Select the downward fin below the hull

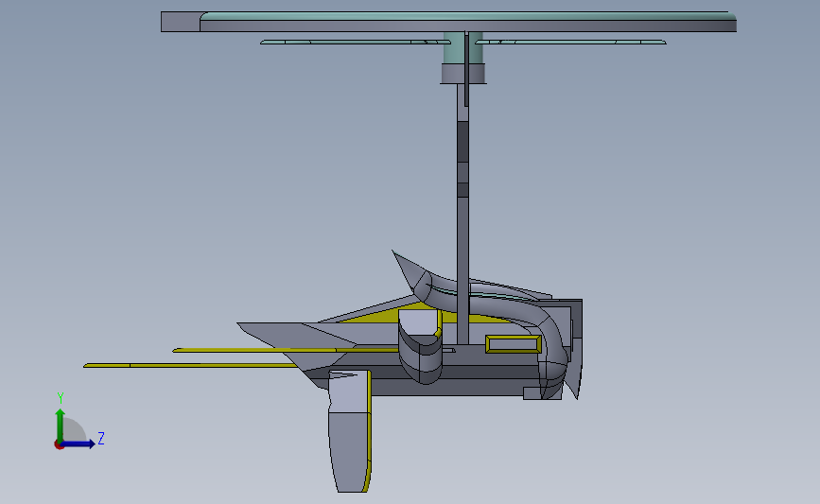[350, 431]
